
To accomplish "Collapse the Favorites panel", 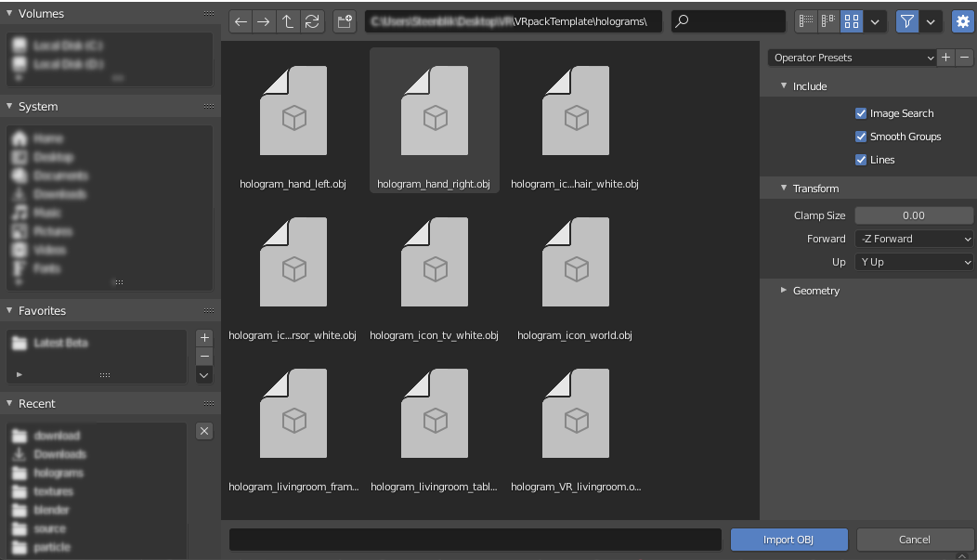I will 9,310.
